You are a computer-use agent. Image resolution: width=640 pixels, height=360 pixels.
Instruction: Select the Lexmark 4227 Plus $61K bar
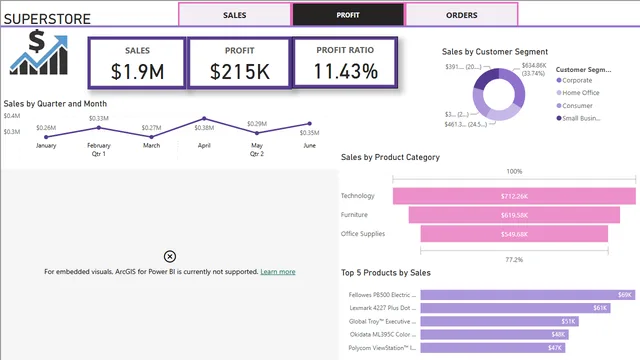[x=516, y=308]
